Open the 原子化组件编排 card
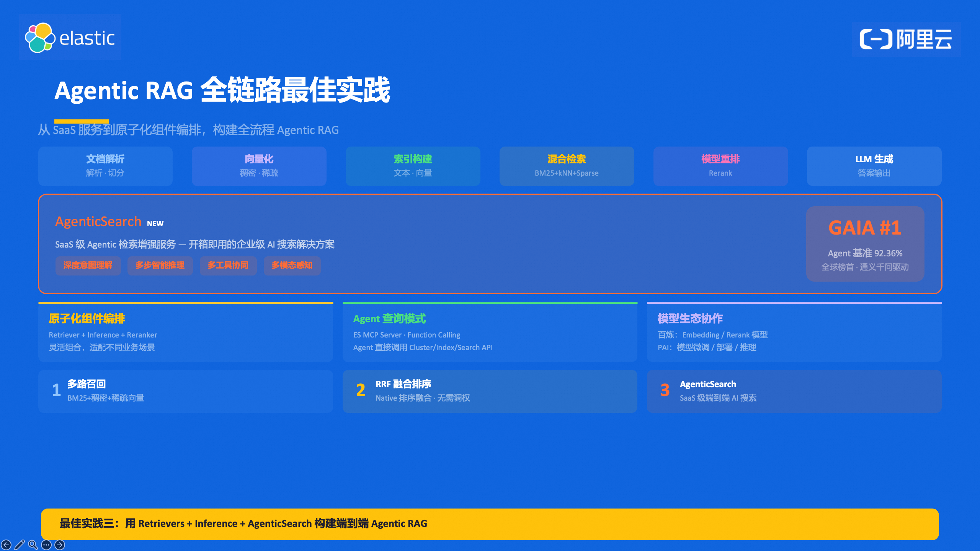 coord(186,332)
